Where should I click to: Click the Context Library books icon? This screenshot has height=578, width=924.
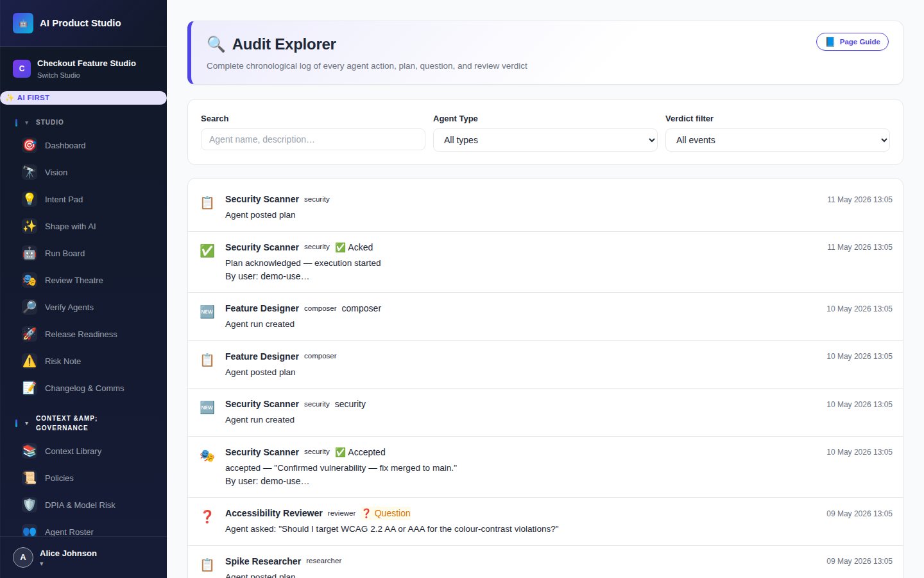coord(30,451)
